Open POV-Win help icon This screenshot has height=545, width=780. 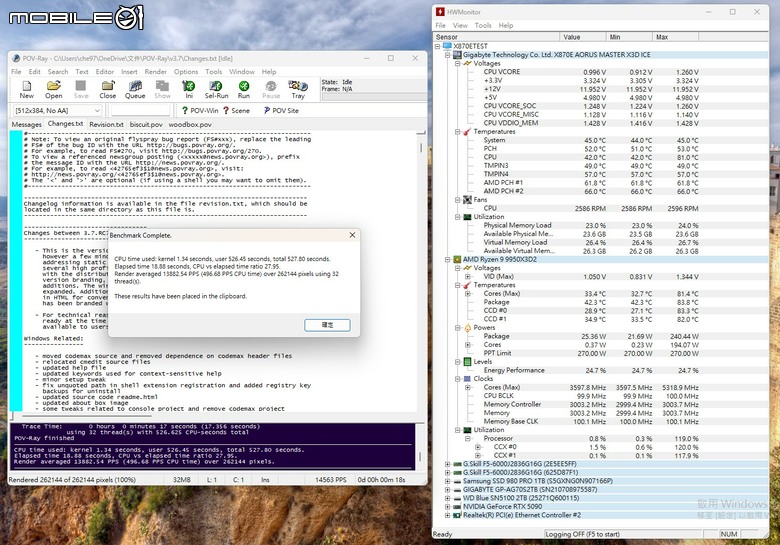[199, 110]
